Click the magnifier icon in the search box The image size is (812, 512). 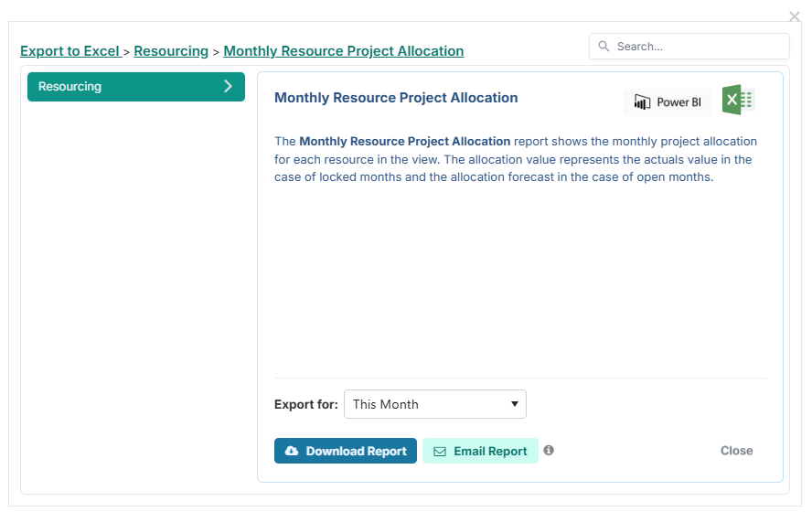[604, 47]
